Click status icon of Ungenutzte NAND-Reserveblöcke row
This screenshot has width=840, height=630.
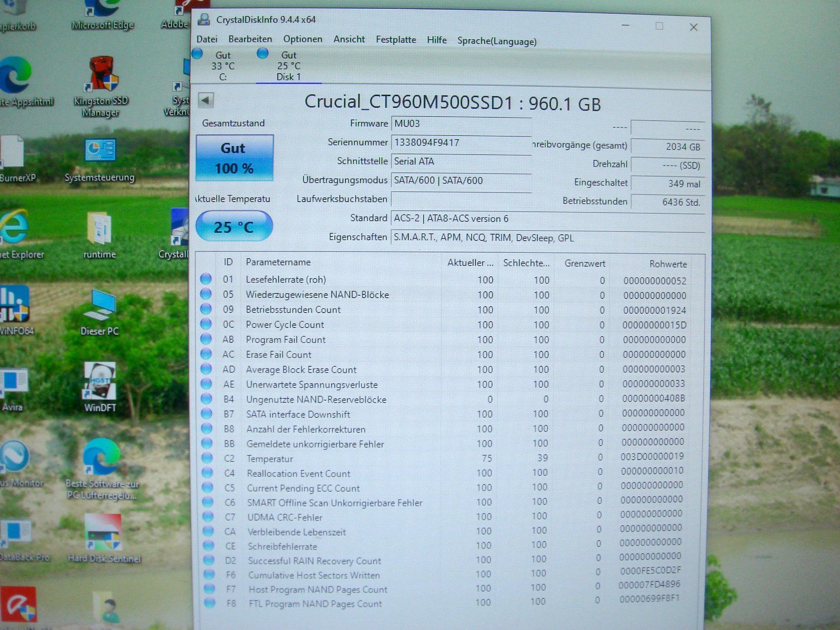pyautogui.click(x=206, y=399)
